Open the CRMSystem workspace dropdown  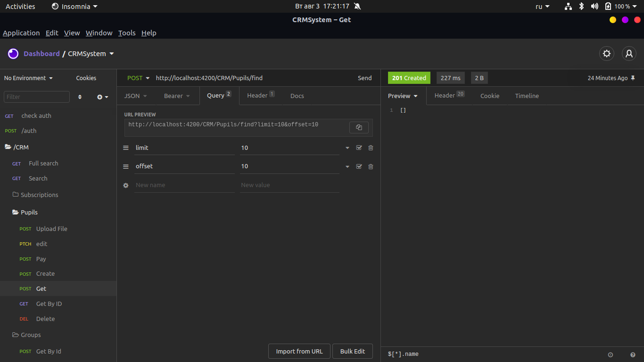click(x=91, y=54)
